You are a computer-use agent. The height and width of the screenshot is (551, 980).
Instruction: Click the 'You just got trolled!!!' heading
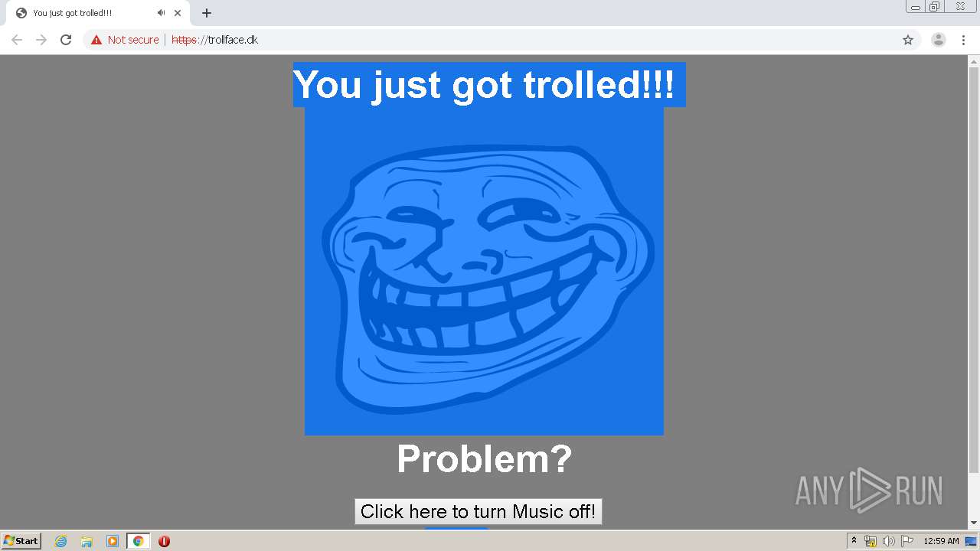(484, 84)
